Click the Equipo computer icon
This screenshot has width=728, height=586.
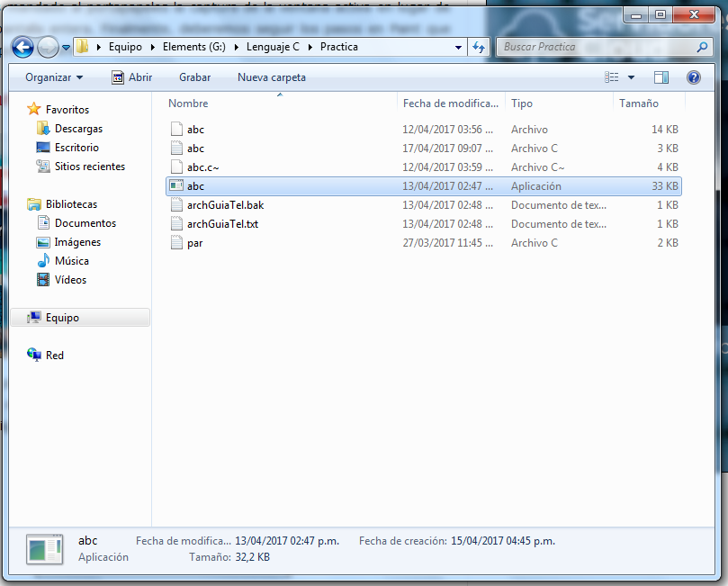click(34, 318)
